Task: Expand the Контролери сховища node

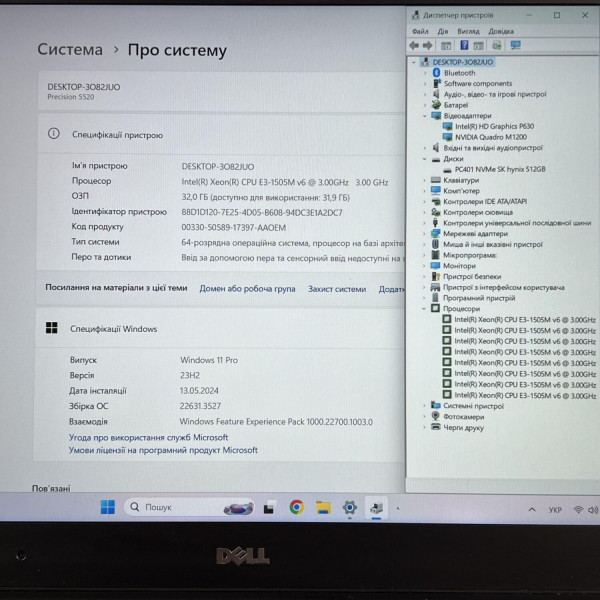Action: 424,212
